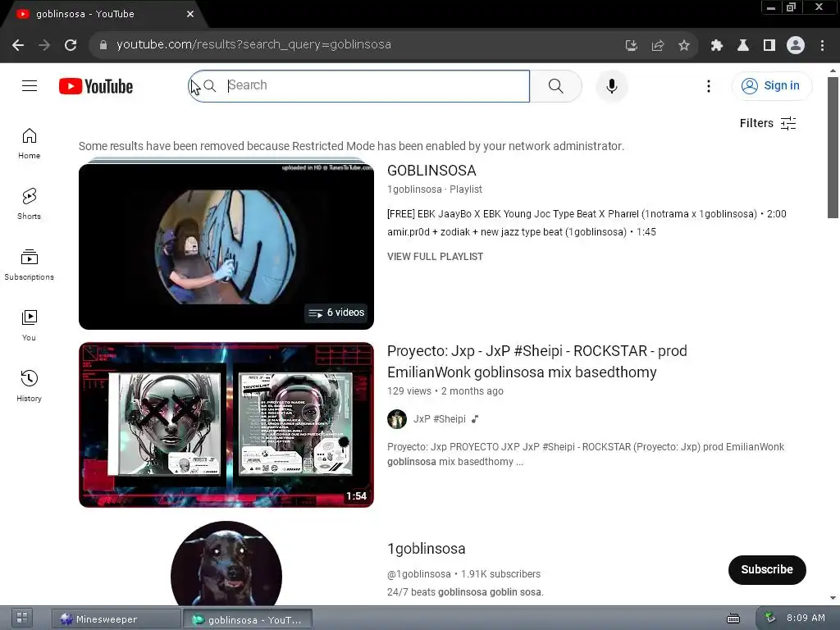Open the Filters options
840x630 pixels.
tap(768, 123)
